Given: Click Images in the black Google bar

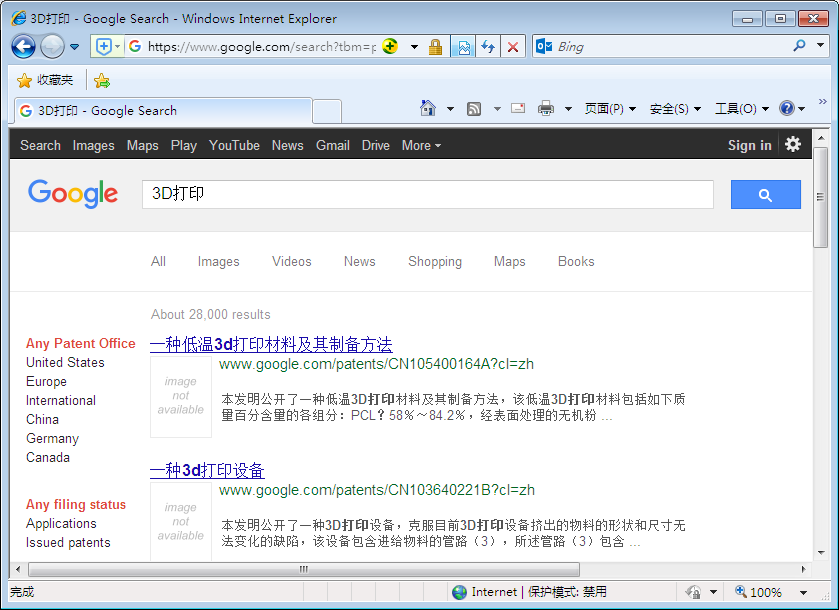Looking at the screenshot, I should pos(94,146).
